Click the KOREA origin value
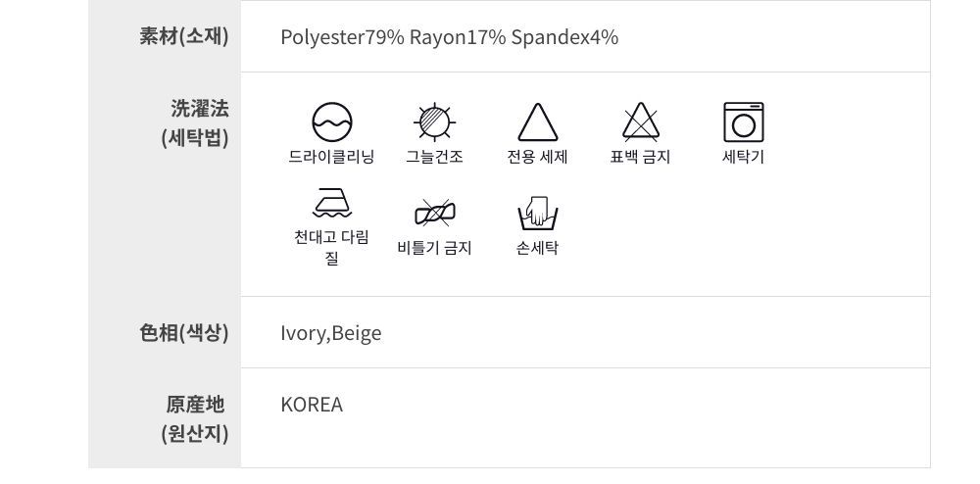 pos(312,405)
